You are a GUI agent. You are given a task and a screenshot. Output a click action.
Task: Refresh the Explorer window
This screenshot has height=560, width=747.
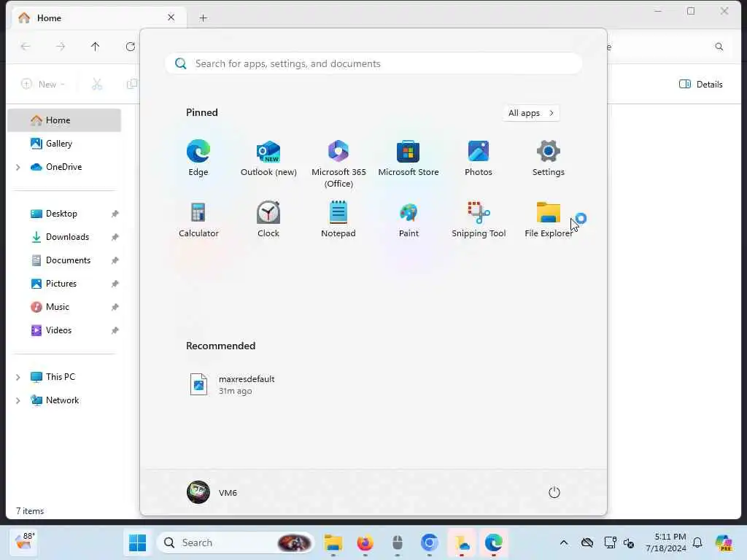pos(130,46)
